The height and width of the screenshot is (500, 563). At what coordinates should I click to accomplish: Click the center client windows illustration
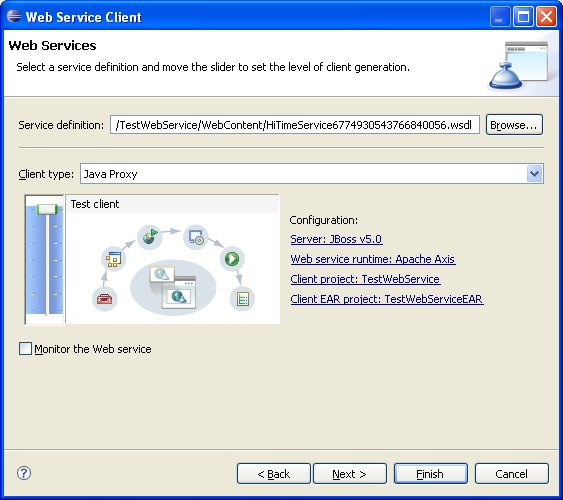pyautogui.click(x=173, y=288)
